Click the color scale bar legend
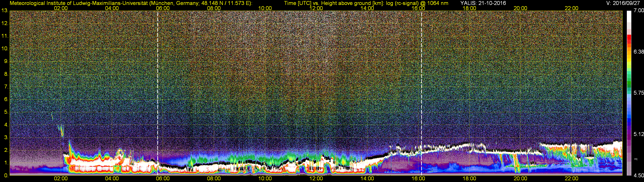 click(x=629, y=93)
